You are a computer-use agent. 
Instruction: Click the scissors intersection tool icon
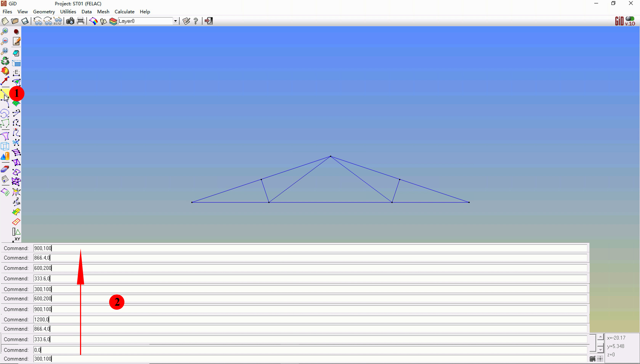pos(16,143)
